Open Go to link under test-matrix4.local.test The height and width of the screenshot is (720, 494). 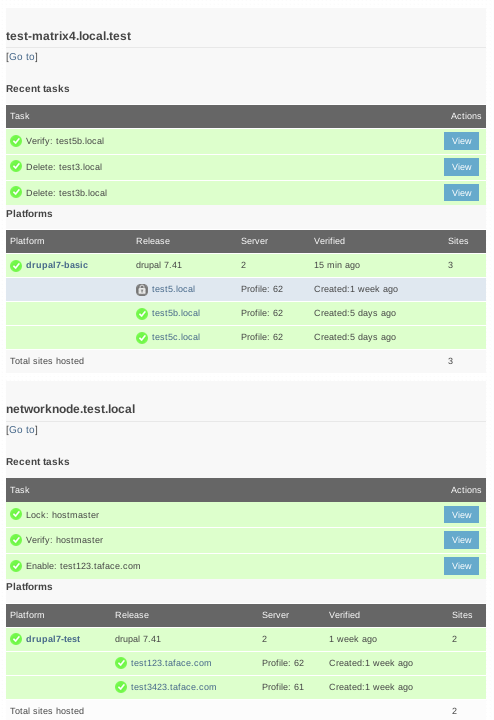pos(22,56)
